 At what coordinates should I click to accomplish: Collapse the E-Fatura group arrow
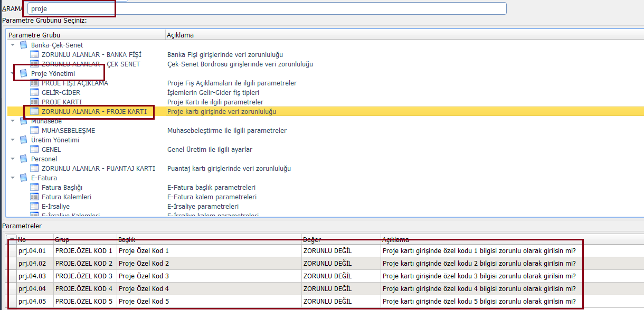click(13, 178)
